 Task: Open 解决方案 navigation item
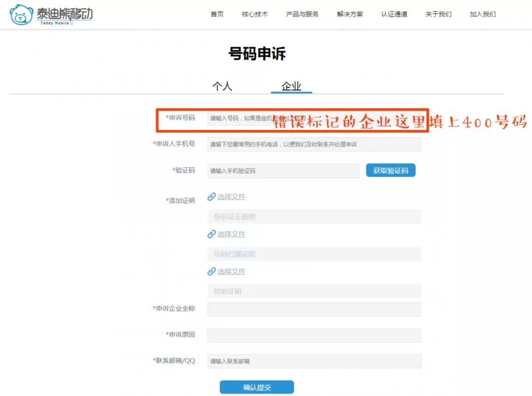coord(350,14)
